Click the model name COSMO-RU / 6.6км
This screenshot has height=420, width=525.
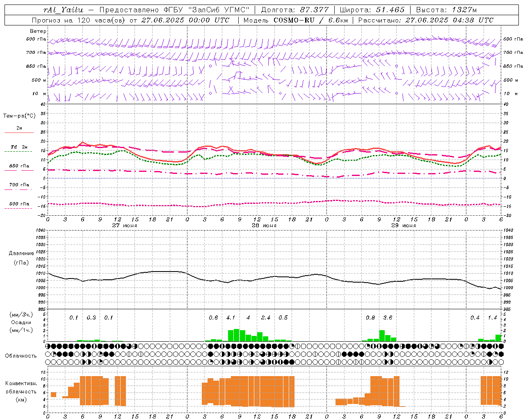tap(311, 20)
